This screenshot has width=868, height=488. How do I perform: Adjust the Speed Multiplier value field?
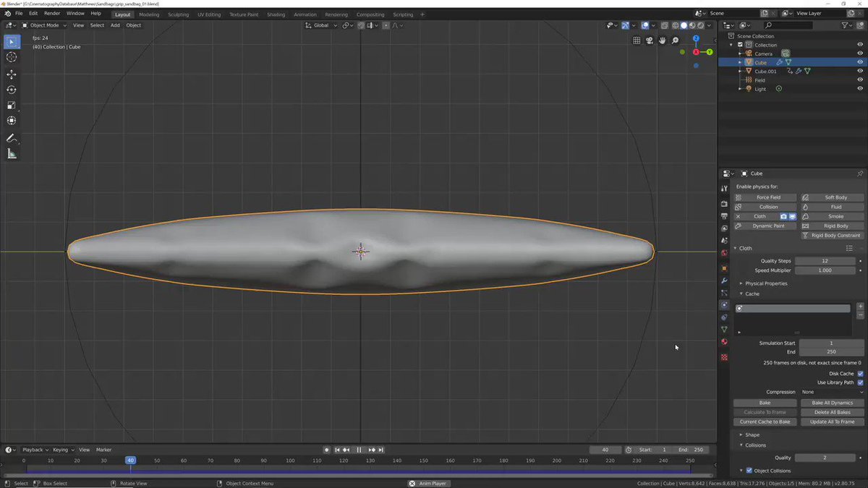click(825, 270)
